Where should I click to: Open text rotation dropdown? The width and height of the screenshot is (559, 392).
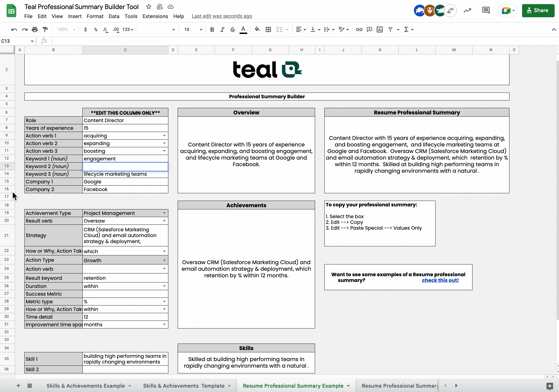(x=344, y=30)
